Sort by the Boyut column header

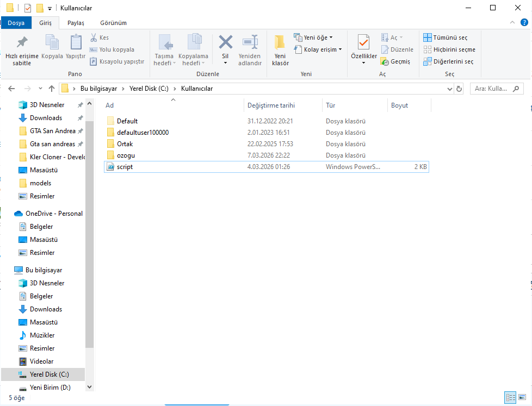(409, 105)
